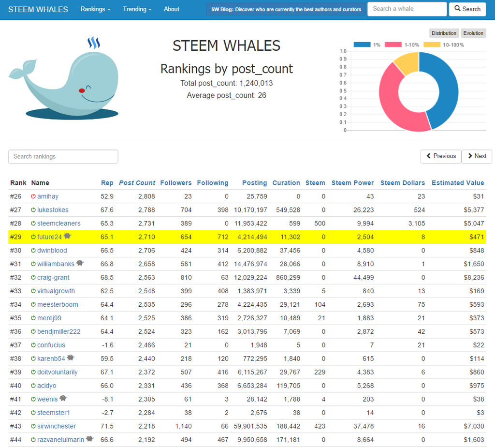Expand the Trending dropdown menu

pyautogui.click(x=137, y=9)
